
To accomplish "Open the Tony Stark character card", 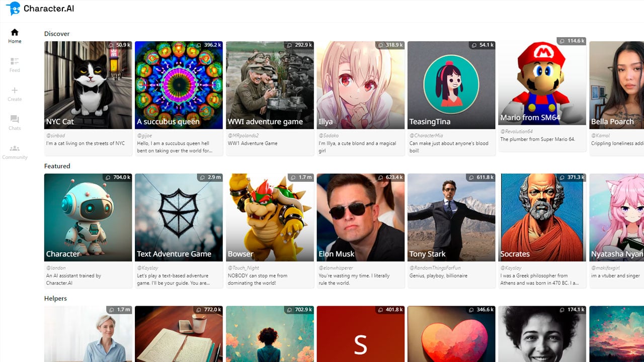I will click(x=451, y=217).
